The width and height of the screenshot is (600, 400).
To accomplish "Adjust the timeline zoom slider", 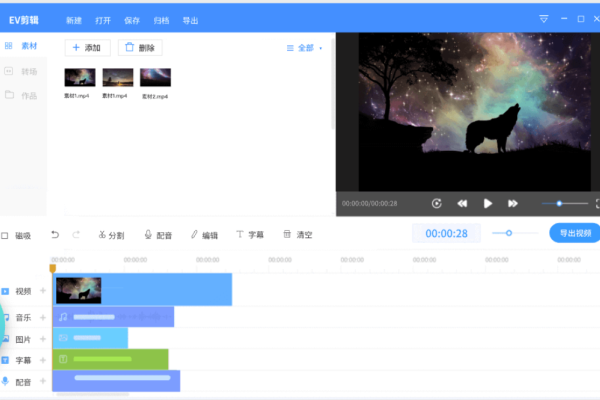I will click(x=515, y=233).
